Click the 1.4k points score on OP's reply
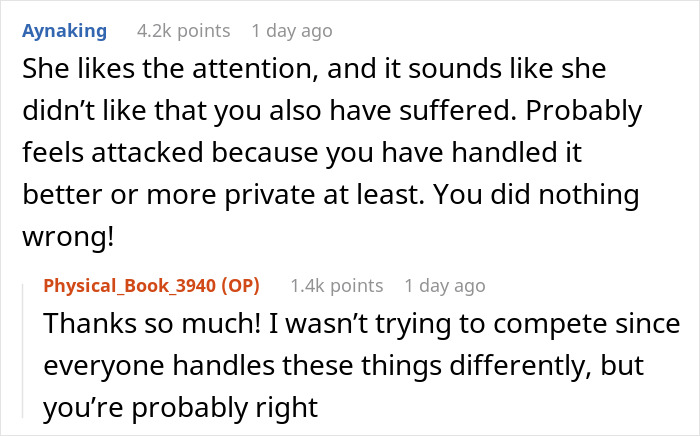 [337, 286]
